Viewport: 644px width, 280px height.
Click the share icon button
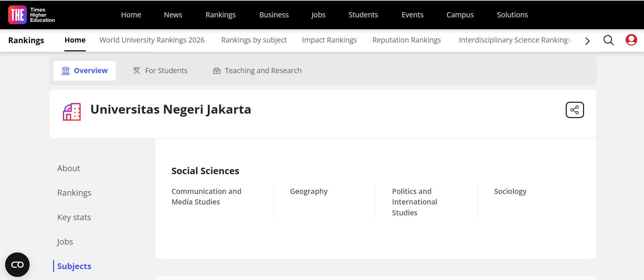click(x=575, y=110)
